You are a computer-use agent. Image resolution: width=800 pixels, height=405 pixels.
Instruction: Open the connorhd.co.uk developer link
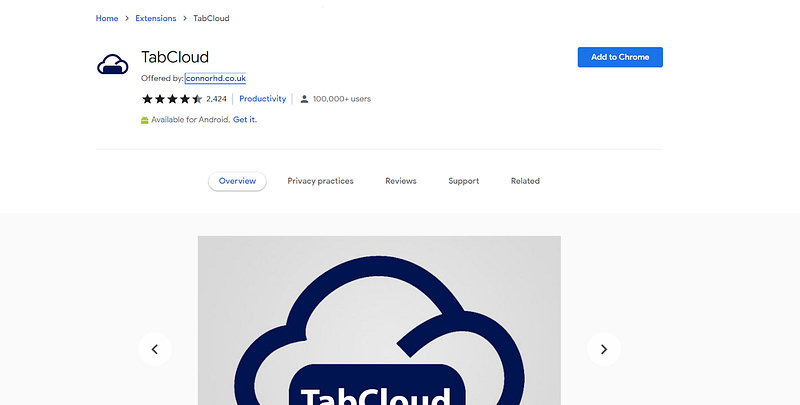215,79
